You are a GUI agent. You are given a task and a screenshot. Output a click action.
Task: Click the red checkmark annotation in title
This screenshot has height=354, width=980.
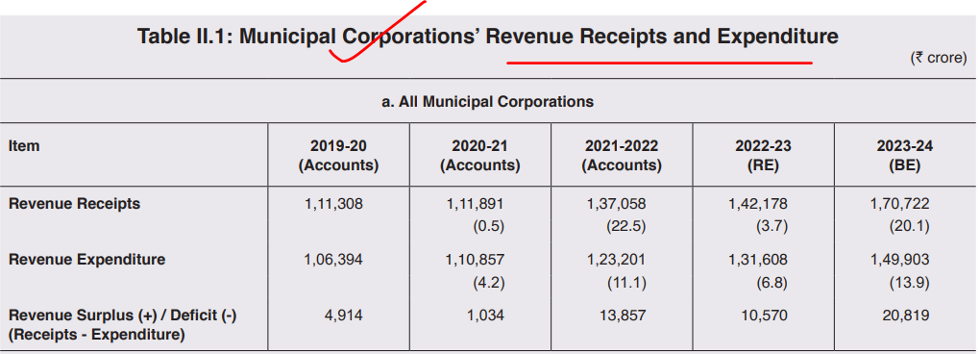point(379,32)
